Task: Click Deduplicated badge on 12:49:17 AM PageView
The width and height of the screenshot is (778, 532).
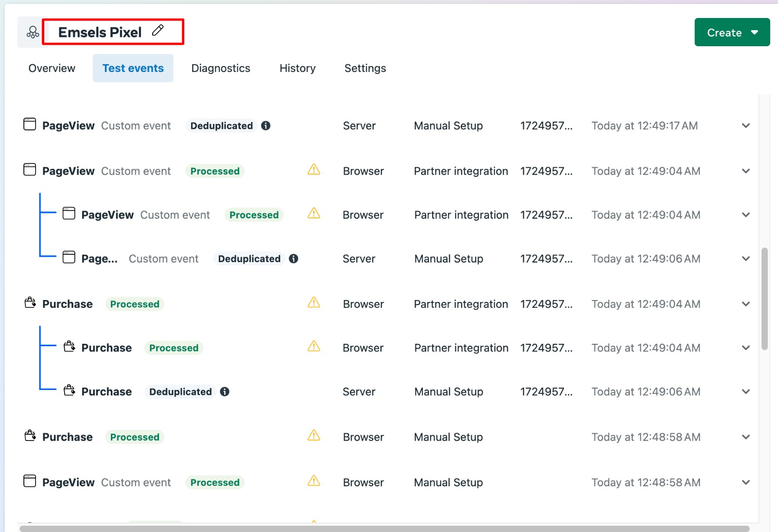Action: coord(221,125)
